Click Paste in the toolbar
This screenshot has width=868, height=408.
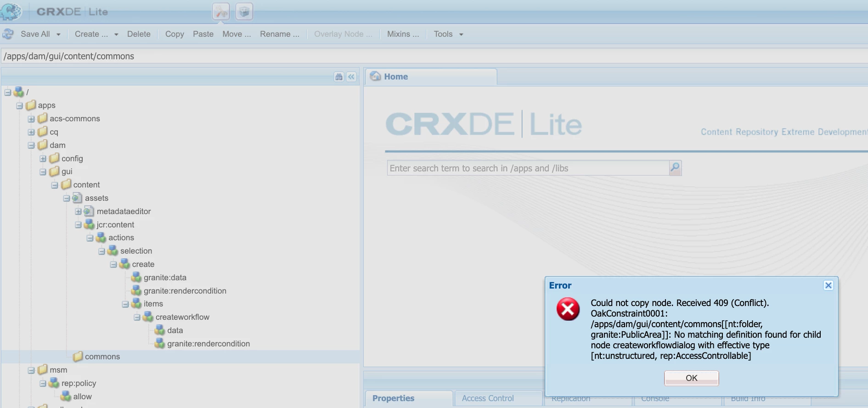click(203, 34)
